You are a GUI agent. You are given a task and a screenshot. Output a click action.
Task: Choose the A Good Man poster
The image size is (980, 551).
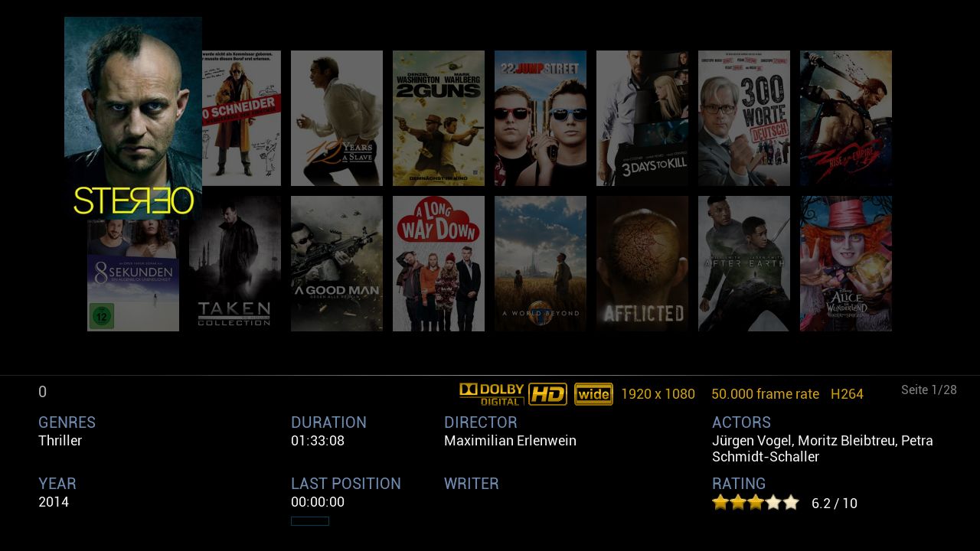[337, 263]
